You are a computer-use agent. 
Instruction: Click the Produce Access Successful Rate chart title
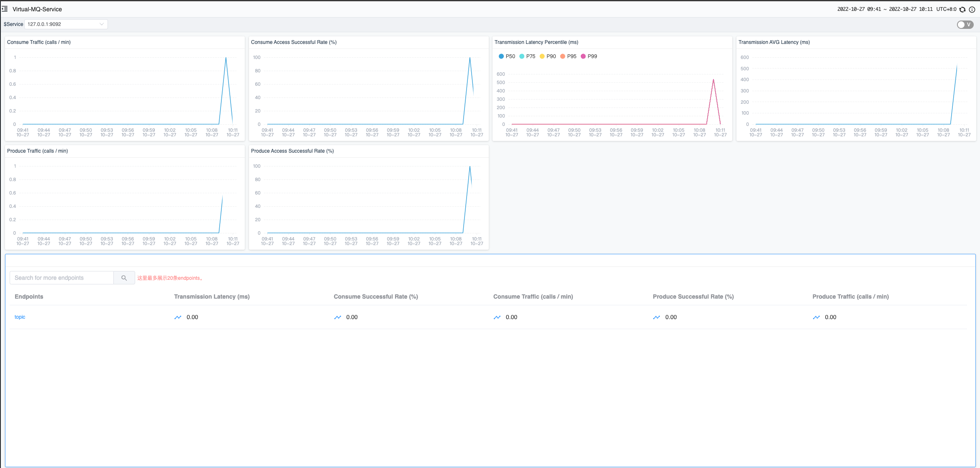[x=292, y=151]
